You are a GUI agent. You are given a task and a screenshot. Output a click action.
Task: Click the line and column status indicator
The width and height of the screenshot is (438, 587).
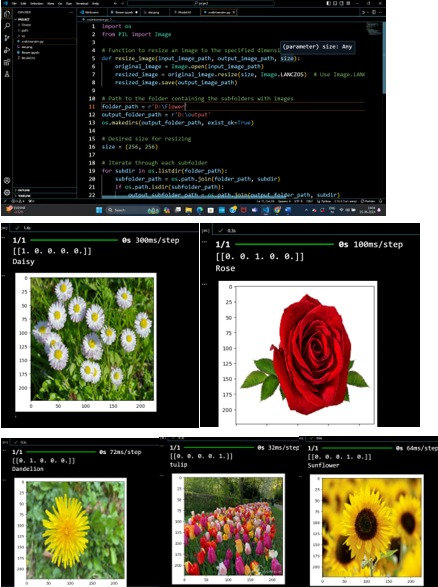click(266, 201)
